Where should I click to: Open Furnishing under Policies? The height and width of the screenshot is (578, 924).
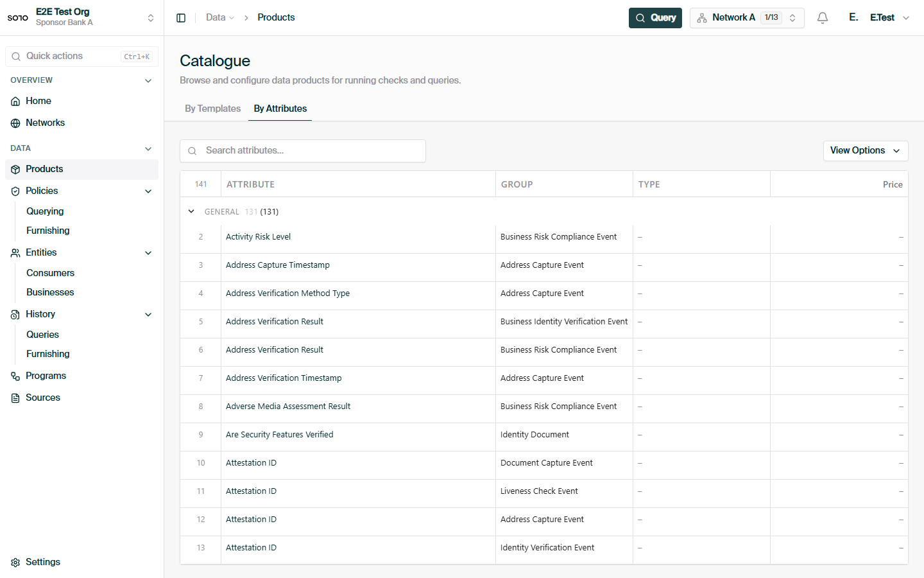[48, 231]
